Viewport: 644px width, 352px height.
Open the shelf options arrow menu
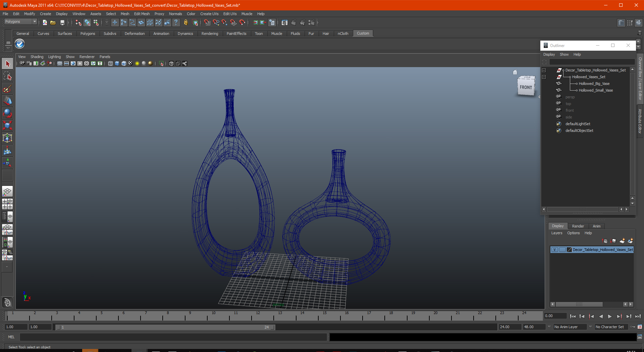point(8,48)
